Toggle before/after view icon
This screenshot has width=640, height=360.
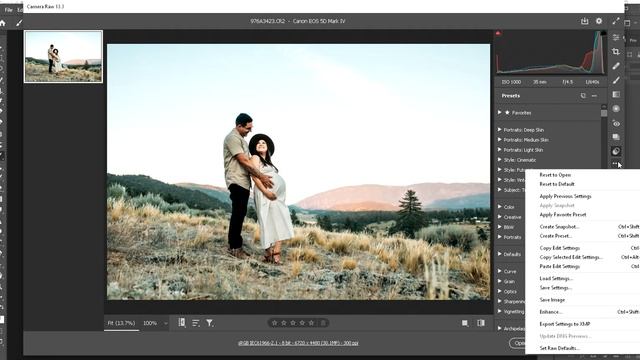(481, 323)
